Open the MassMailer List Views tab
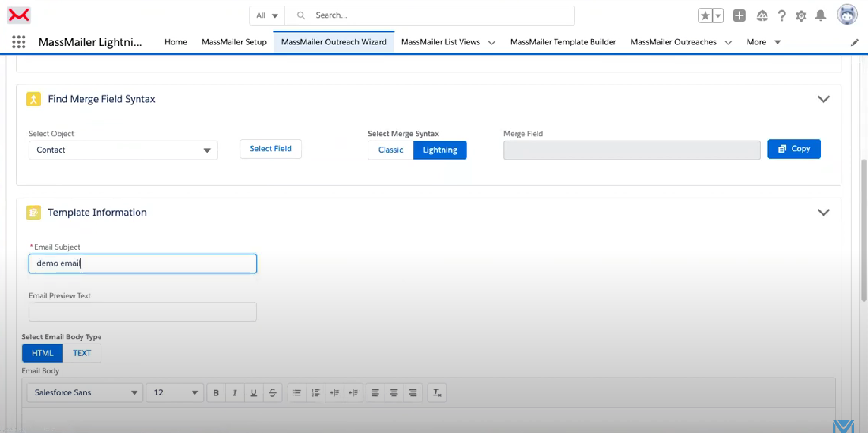Screen dimensions: 868x433 point(440,42)
